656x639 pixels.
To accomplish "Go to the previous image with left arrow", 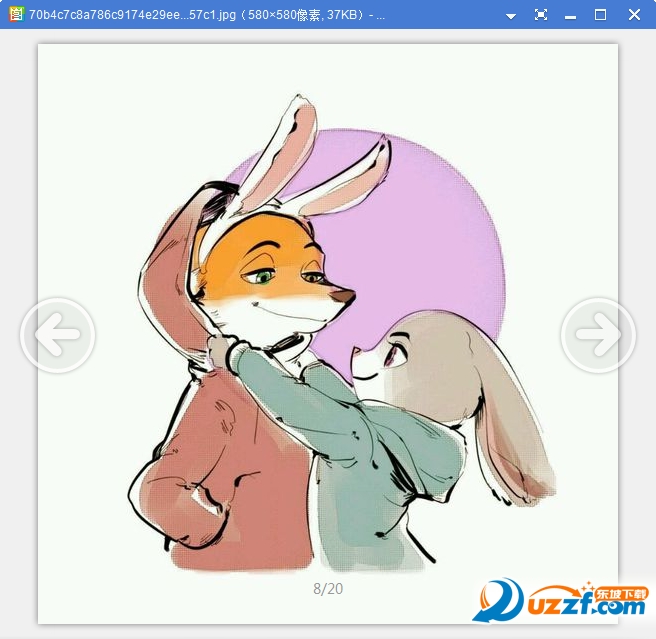I will [x=57, y=335].
